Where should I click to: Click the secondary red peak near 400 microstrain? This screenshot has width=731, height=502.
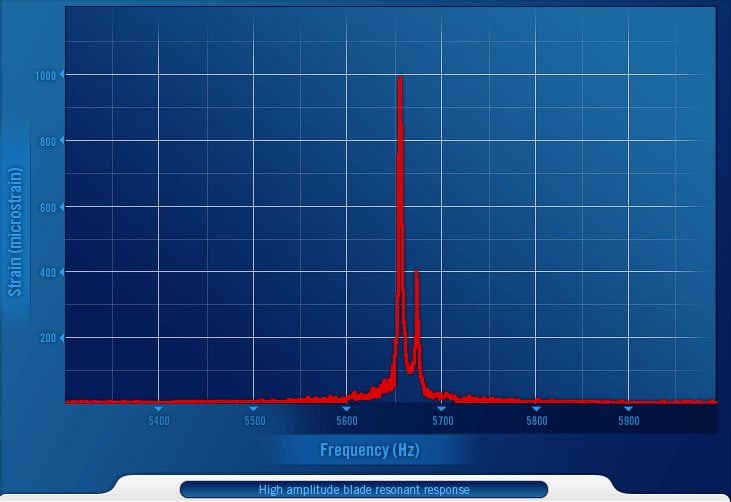[x=416, y=272]
